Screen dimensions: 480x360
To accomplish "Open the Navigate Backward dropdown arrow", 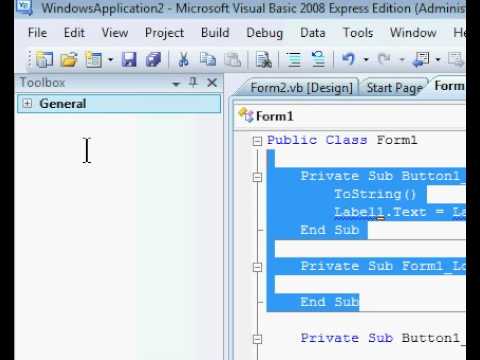I will coord(438,60).
